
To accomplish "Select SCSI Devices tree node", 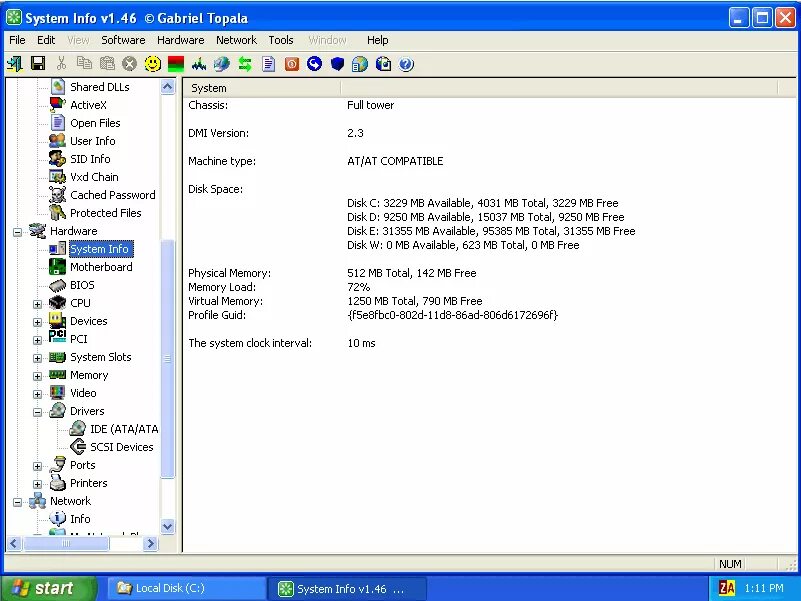I will click(x=122, y=447).
